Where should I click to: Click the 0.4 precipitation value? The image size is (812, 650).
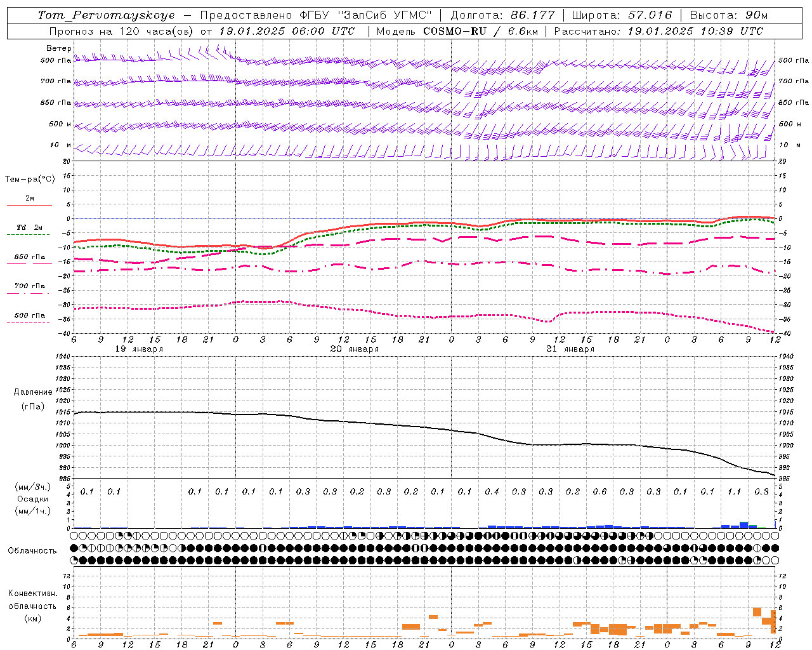point(492,491)
